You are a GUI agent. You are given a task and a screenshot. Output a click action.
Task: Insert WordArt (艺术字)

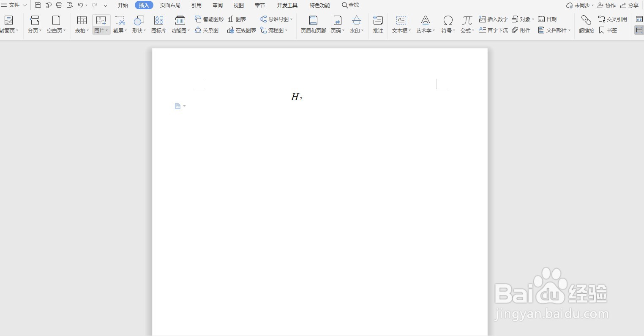(x=426, y=25)
